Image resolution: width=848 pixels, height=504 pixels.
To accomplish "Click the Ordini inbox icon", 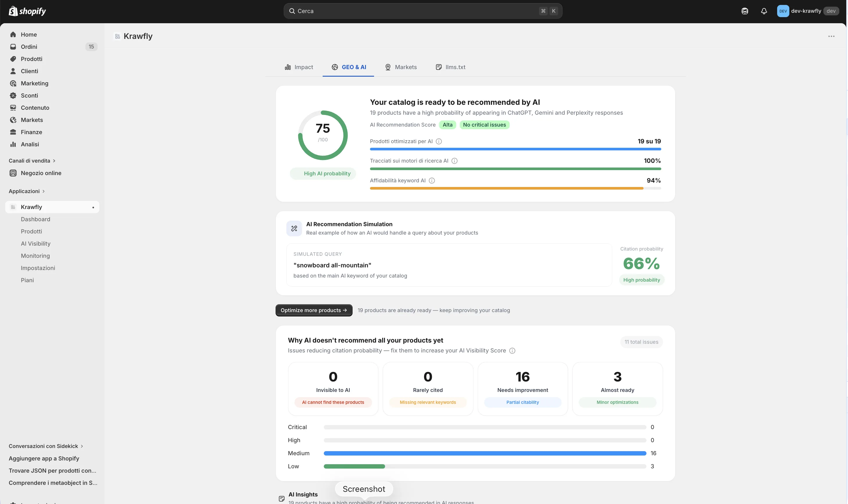I will (x=13, y=47).
